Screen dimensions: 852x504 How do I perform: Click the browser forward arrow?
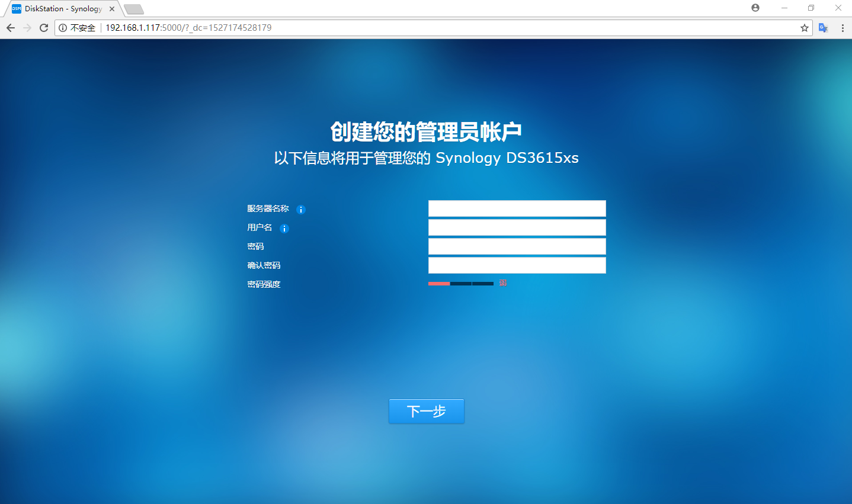pos(27,28)
